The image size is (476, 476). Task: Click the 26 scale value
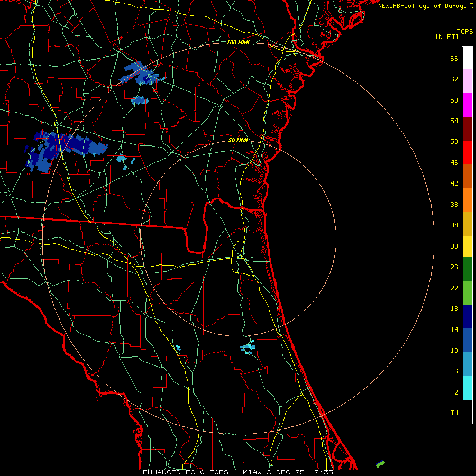tap(454, 267)
